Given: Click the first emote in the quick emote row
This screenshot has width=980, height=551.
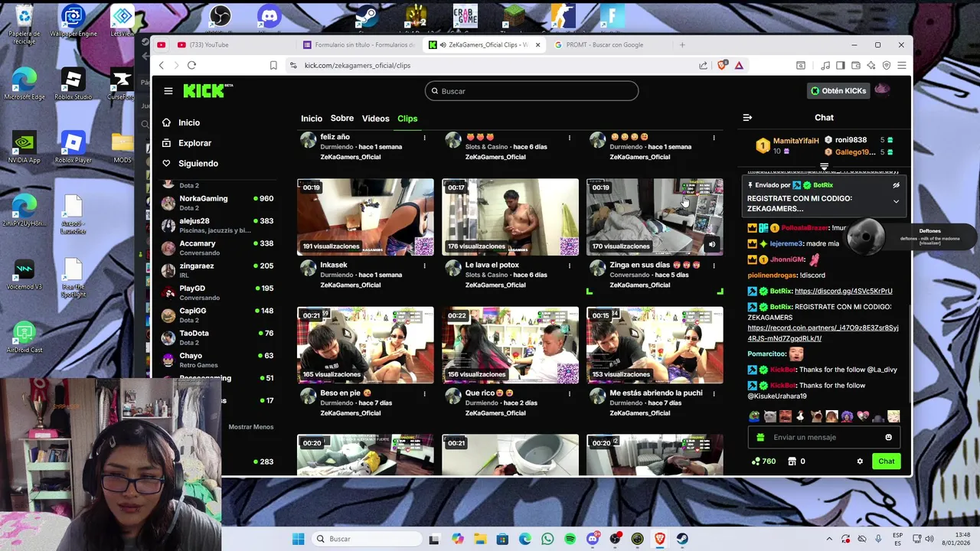Looking at the screenshot, I should click(x=755, y=417).
